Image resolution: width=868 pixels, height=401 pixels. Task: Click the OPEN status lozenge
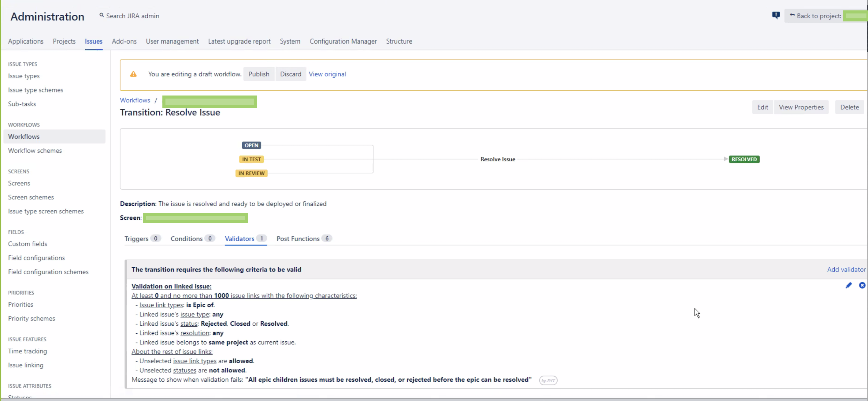click(251, 145)
